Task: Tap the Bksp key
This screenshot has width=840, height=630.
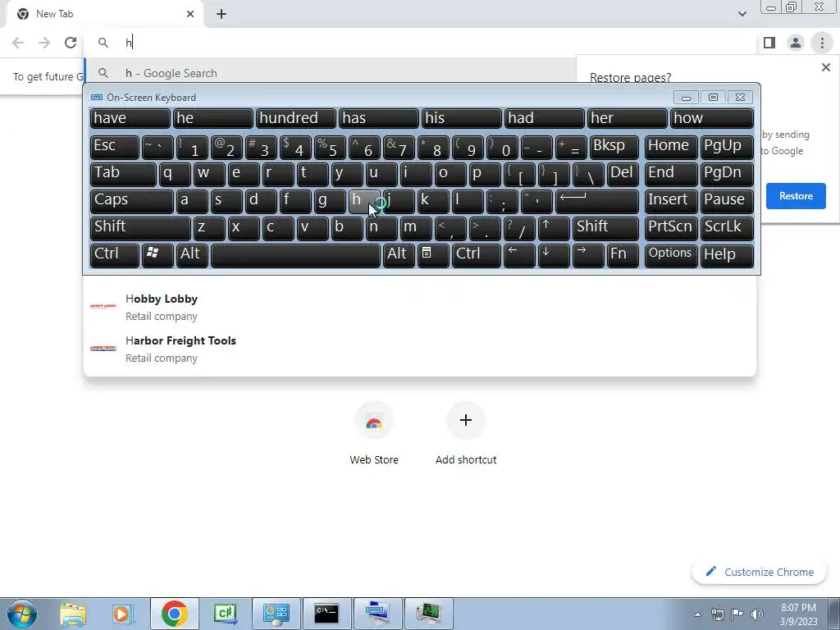Action: pos(614,148)
